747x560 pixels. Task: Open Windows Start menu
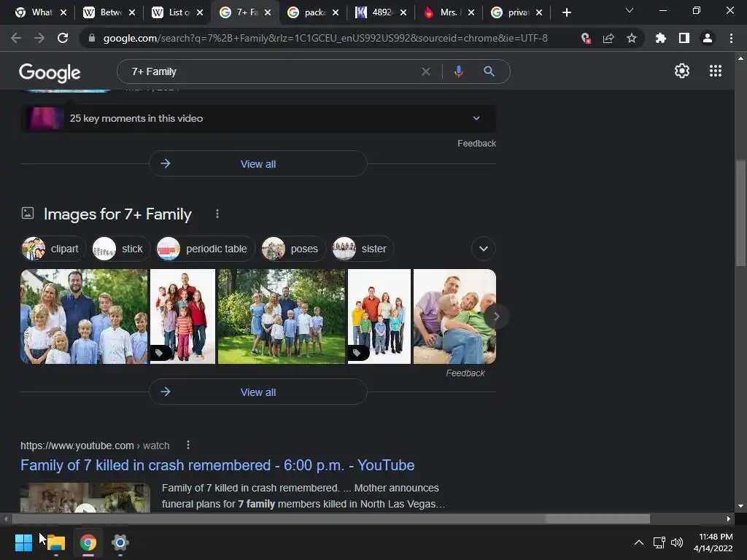pos(23,542)
